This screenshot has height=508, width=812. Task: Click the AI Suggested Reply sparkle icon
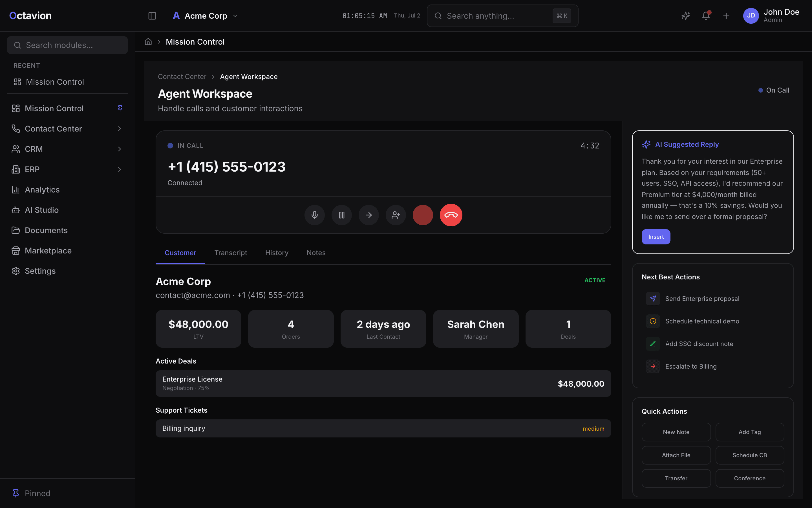click(646, 144)
